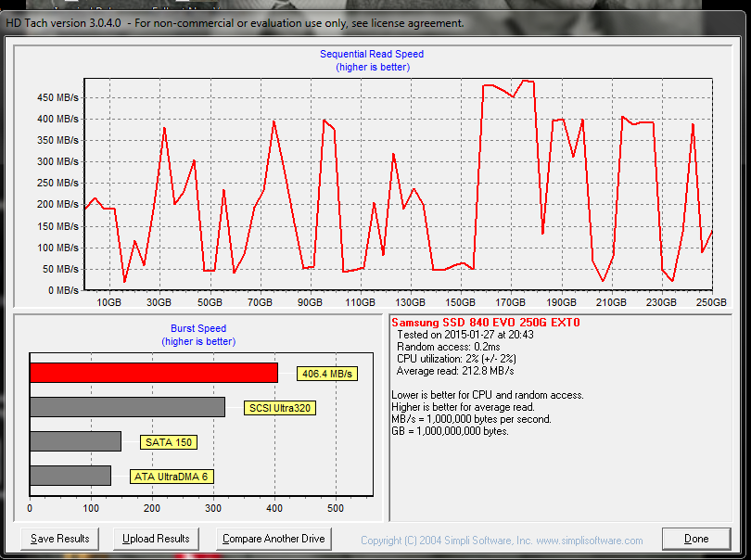Click the 406.4 MB/s burst speed label
Image resolution: width=751 pixels, height=560 pixels.
(x=327, y=374)
